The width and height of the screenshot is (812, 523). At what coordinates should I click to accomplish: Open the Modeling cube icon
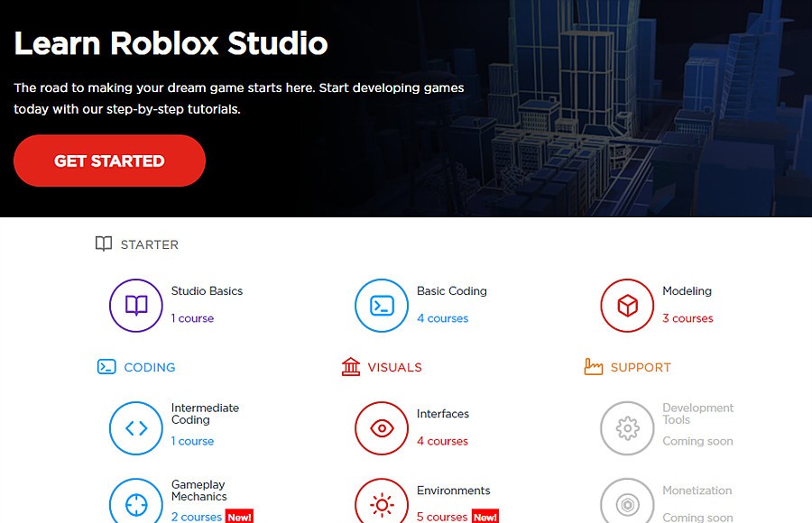[627, 306]
